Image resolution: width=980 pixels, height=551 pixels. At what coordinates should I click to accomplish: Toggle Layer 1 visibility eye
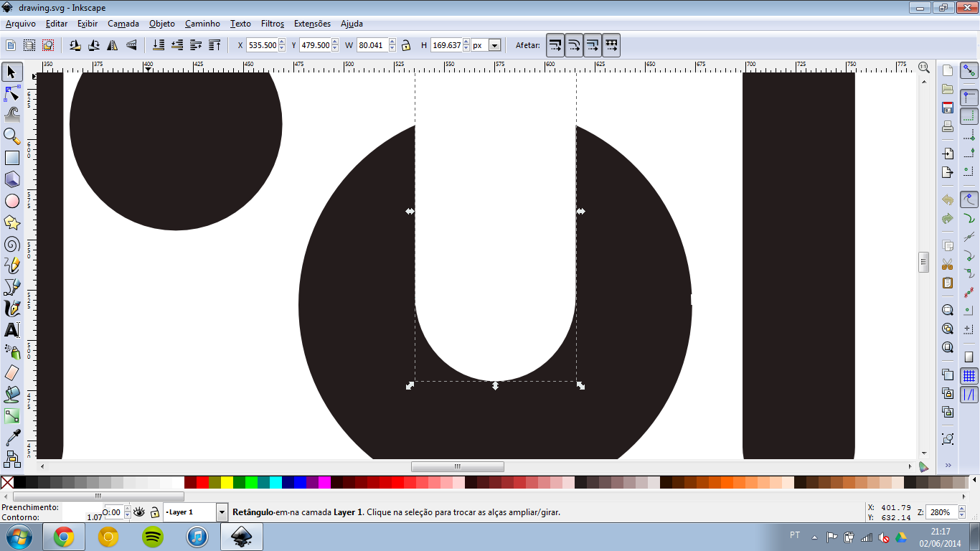(139, 512)
